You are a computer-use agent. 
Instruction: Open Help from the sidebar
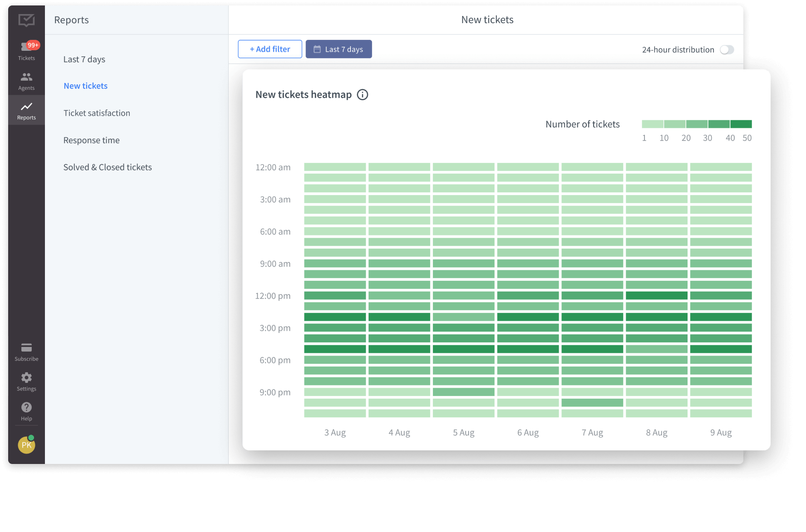[26, 410]
